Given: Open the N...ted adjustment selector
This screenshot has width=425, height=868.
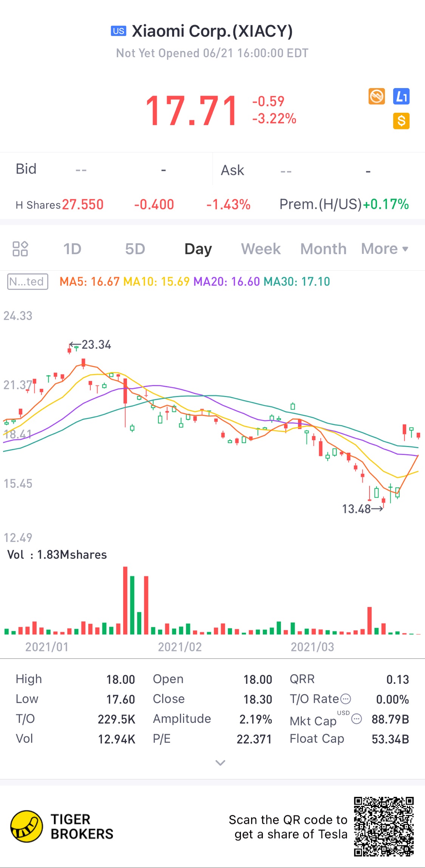Looking at the screenshot, I should [28, 282].
